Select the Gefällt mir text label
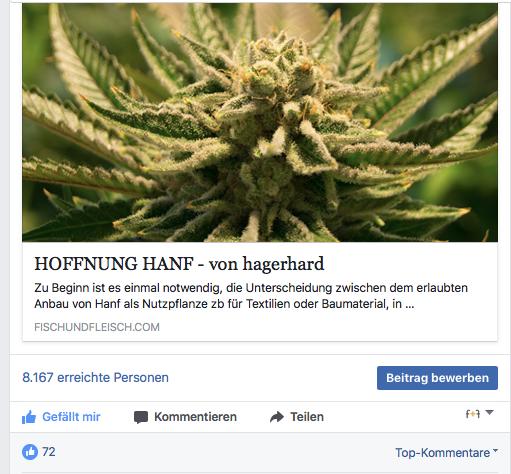Image resolution: width=511 pixels, height=474 pixels. coord(71,417)
